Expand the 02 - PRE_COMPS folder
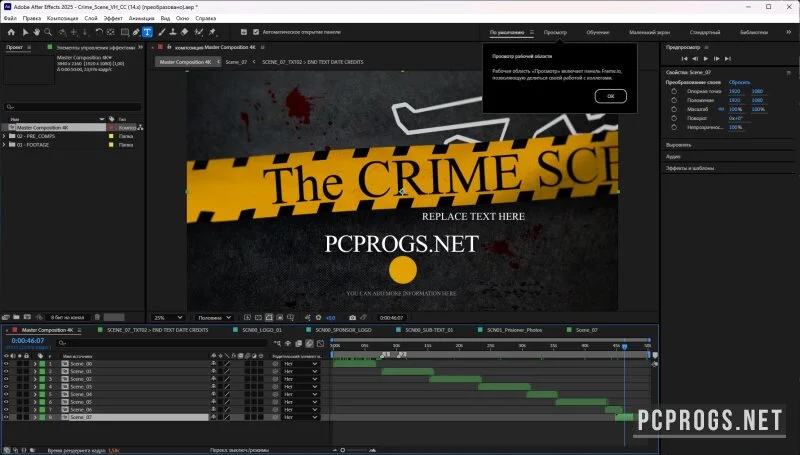 pos(4,136)
